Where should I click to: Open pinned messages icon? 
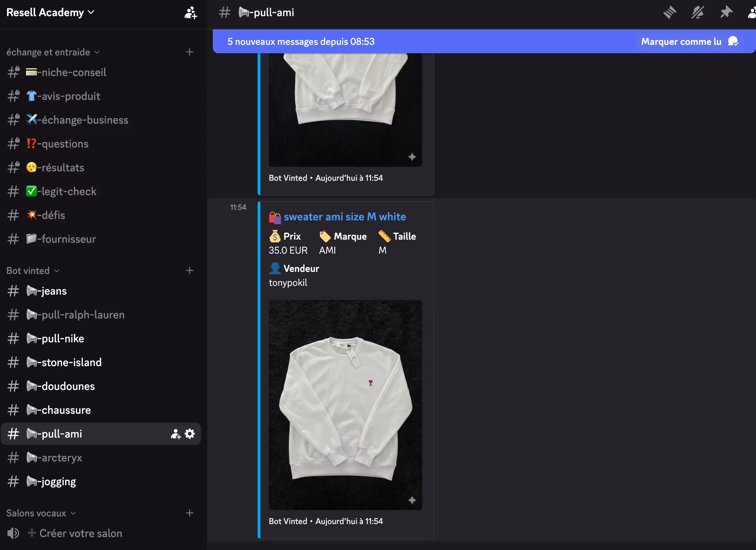coord(726,13)
